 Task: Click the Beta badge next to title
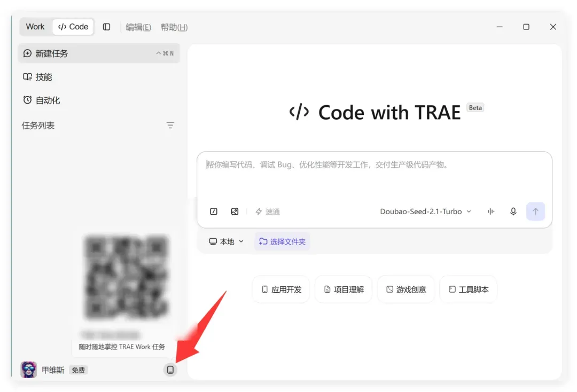click(475, 108)
